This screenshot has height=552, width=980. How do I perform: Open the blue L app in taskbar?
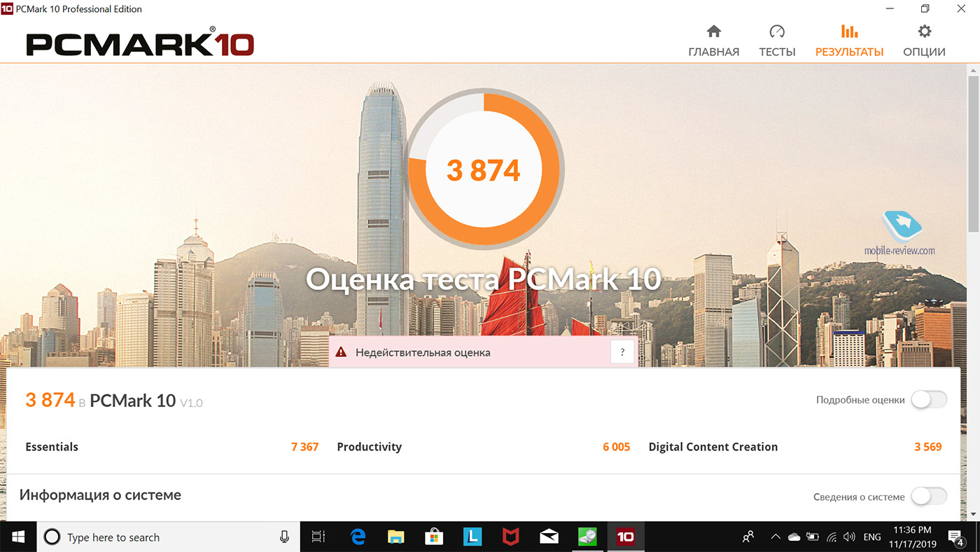click(472, 537)
